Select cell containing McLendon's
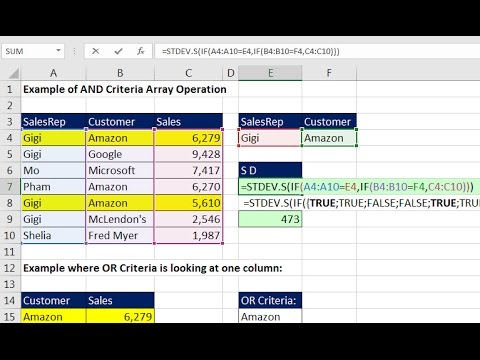The image size is (480, 360). point(120,219)
